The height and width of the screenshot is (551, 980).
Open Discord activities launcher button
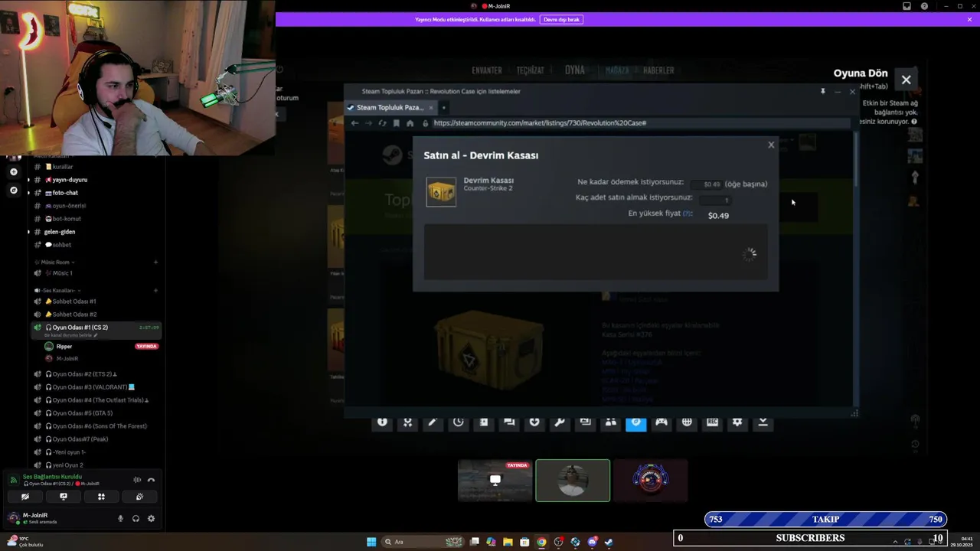coord(101,497)
